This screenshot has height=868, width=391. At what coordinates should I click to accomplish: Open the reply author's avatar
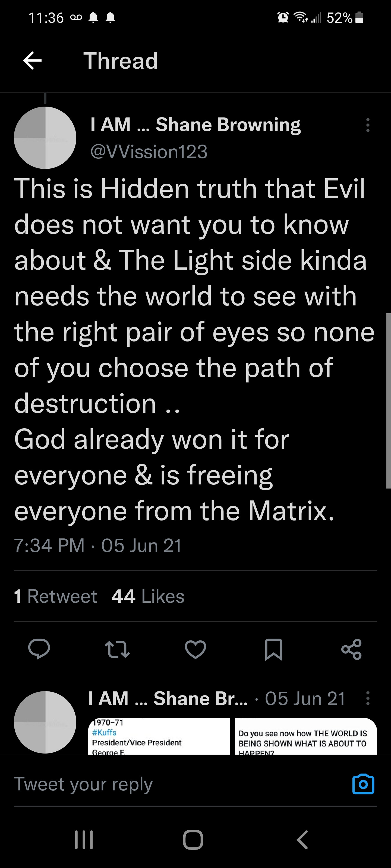point(45,722)
